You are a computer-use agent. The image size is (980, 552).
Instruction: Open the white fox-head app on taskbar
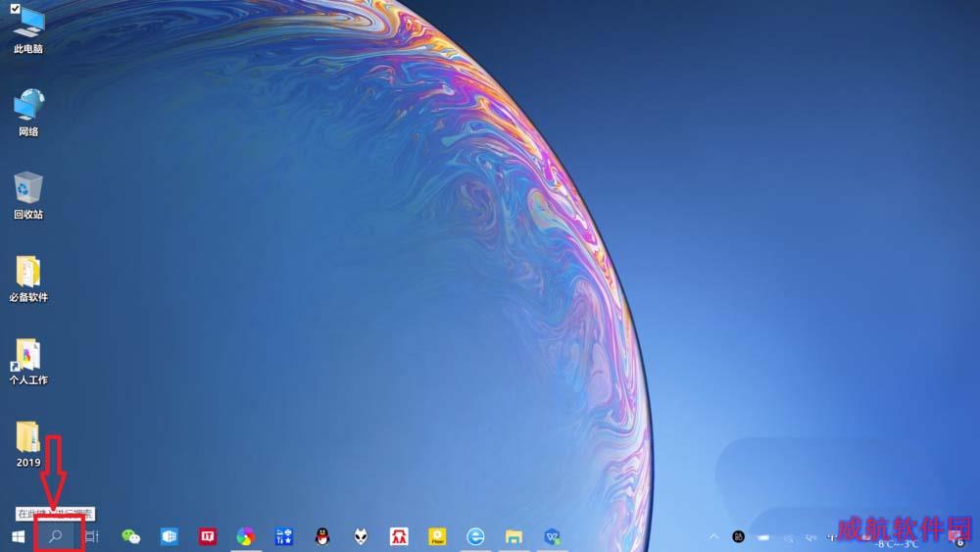coord(361,536)
